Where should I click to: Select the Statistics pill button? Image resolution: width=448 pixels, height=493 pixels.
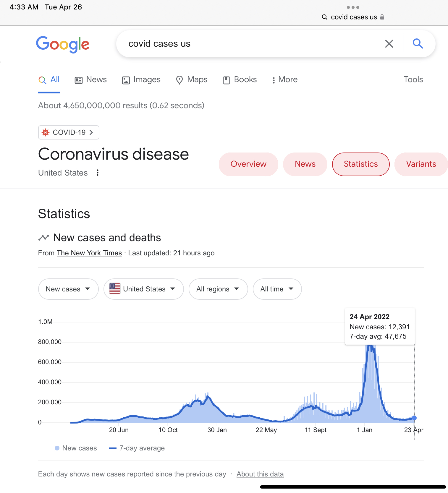click(360, 164)
